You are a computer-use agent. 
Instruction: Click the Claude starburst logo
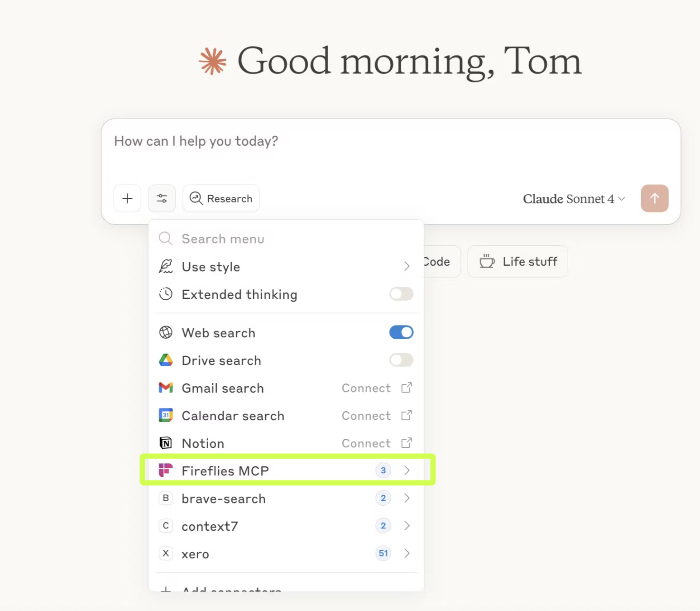pyautogui.click(x=212, y=62)
